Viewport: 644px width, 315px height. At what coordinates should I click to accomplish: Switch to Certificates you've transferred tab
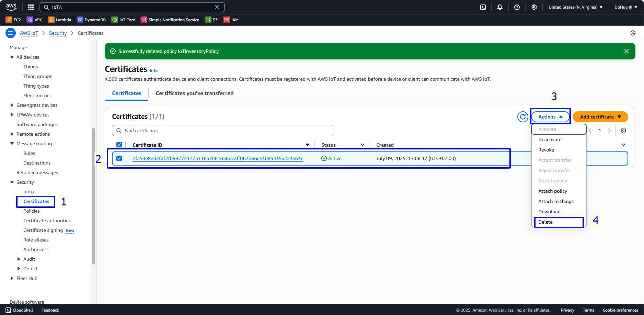tap(194, 93)
